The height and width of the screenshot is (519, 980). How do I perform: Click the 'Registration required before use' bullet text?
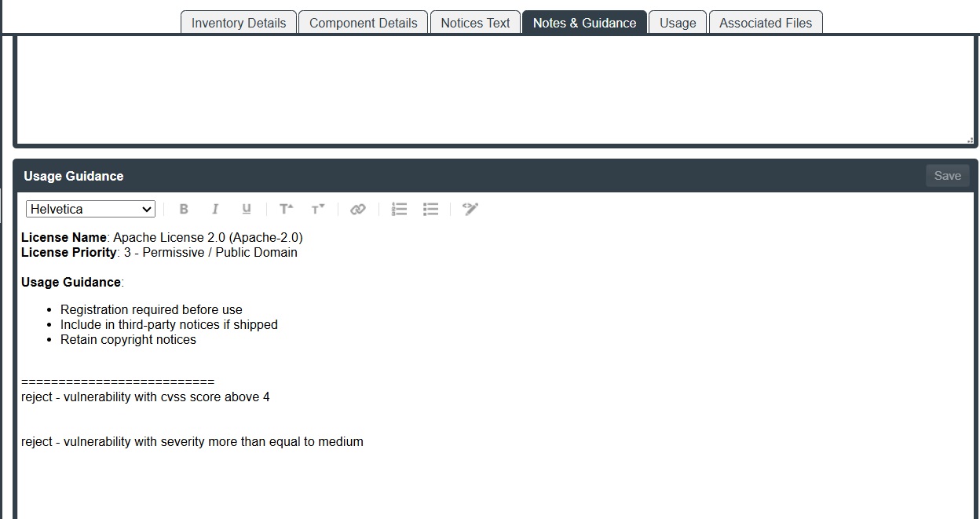tap(152, 309)
